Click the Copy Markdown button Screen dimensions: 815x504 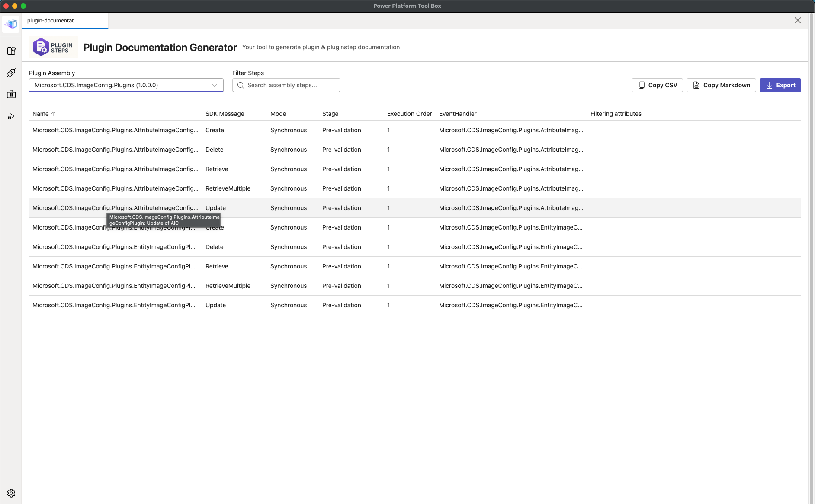point(721,85)
